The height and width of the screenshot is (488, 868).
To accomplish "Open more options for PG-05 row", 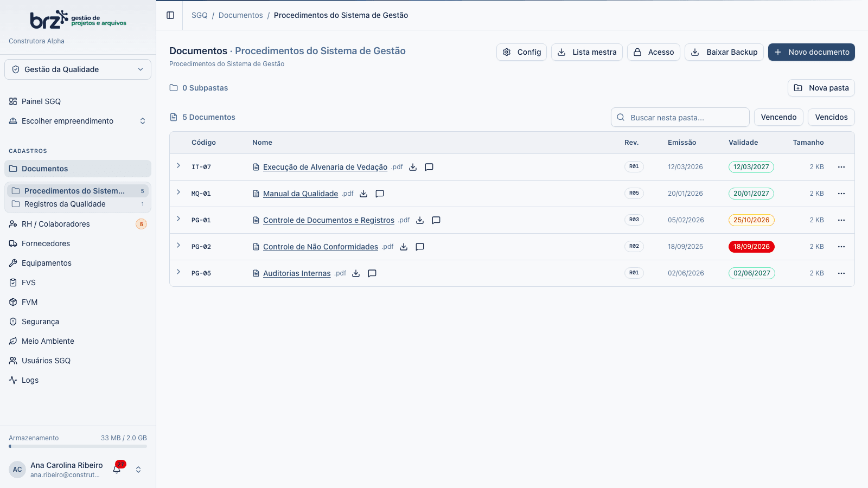I will (841, 273).
